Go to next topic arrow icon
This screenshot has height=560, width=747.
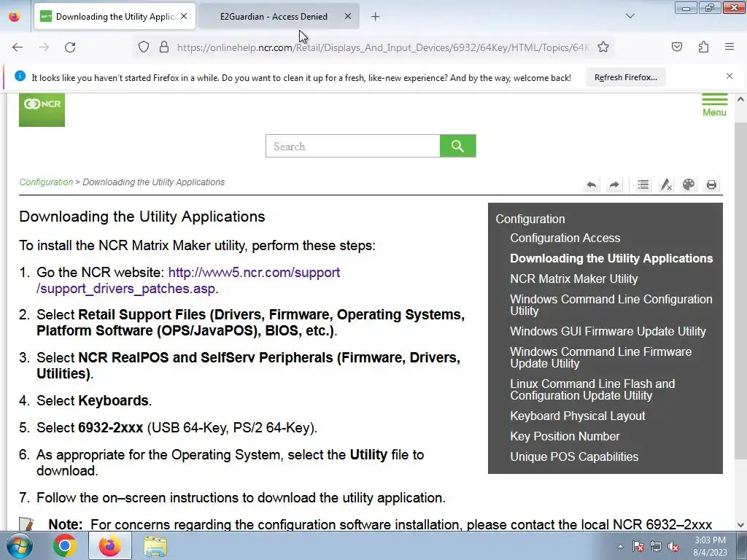614,184
